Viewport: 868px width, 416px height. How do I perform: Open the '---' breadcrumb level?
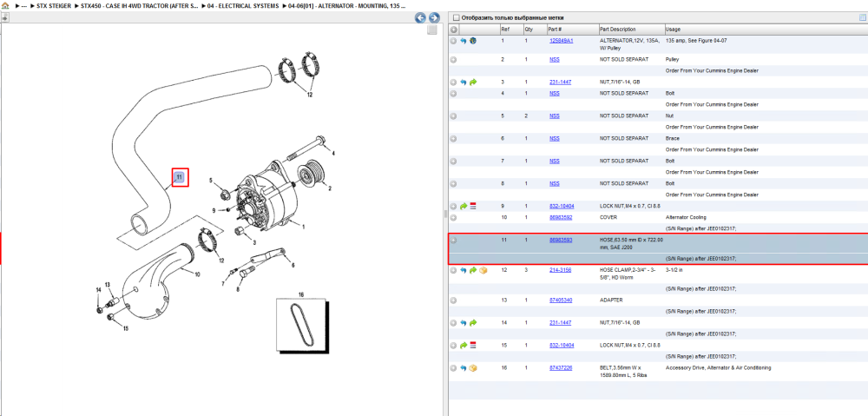(23, 5)
